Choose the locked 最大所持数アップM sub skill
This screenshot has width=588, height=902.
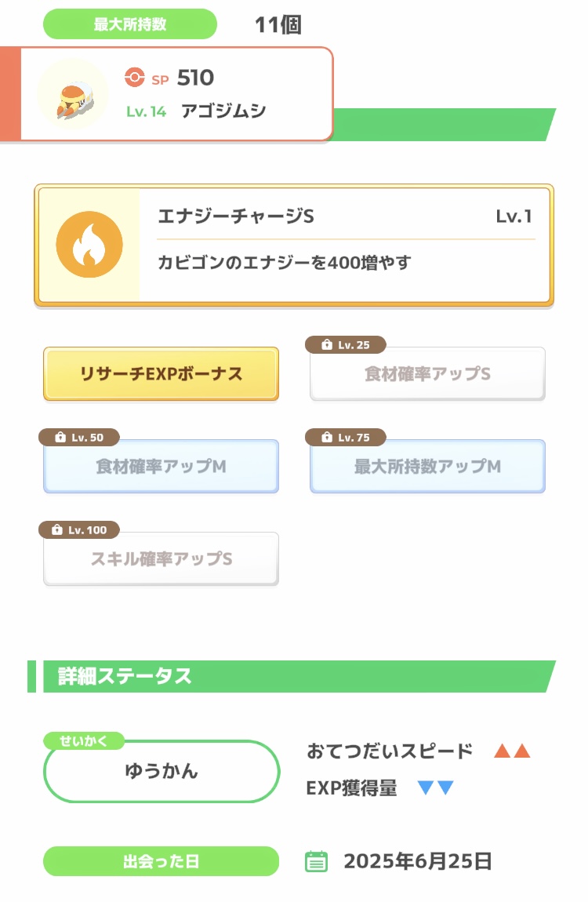(427, 467)
